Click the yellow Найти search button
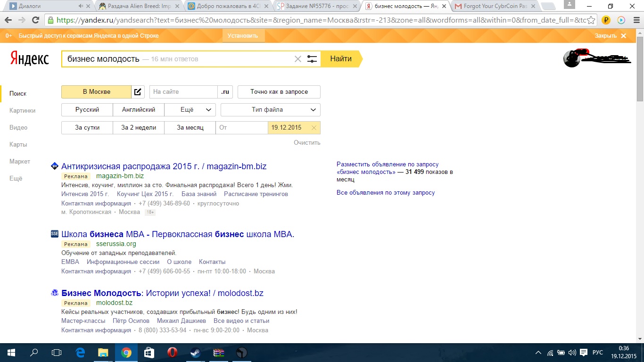 point(341,59)
